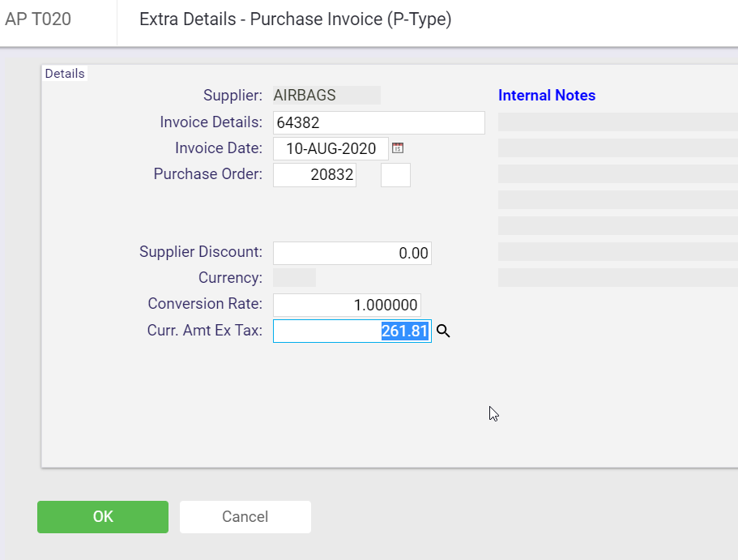Click the fourth Internal Notes line

pos(618,199)
